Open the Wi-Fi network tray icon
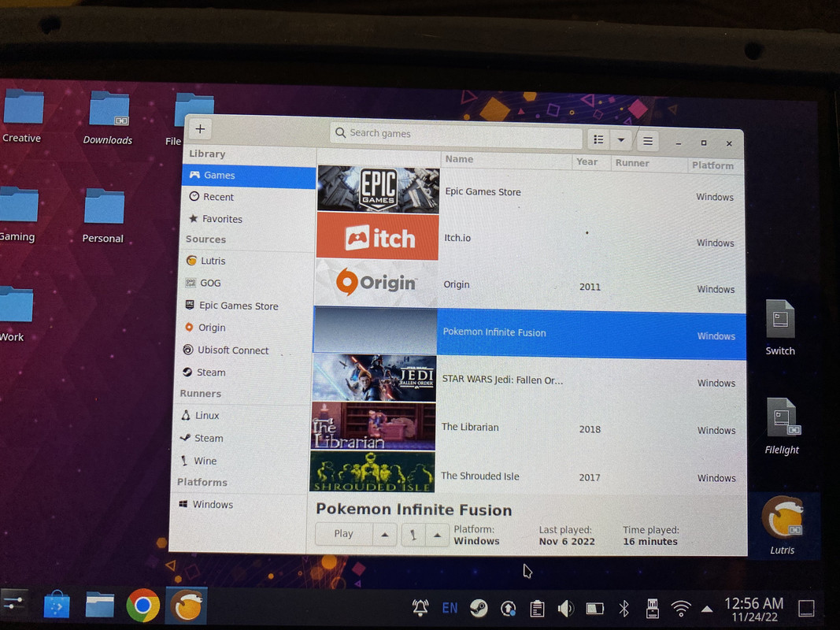 (x=681, y=609)
